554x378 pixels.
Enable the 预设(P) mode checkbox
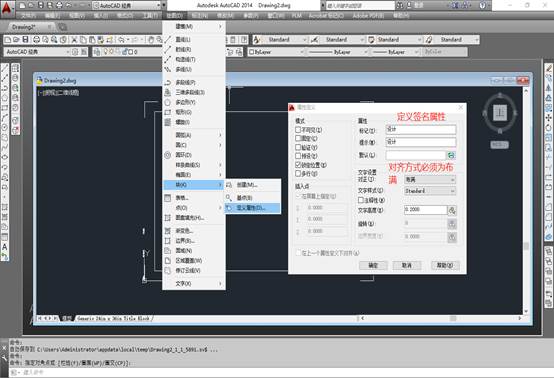click(x=298, y=156)
